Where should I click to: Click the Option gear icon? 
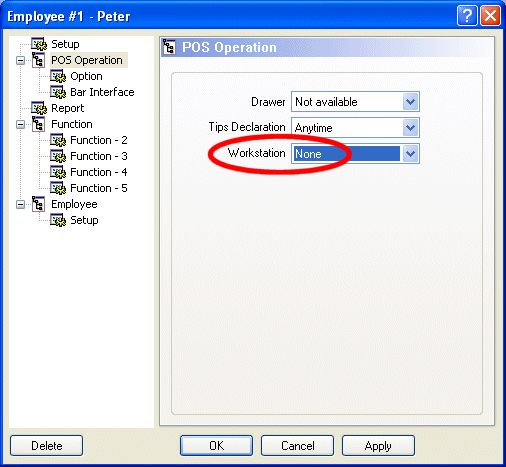pos(58,76)
